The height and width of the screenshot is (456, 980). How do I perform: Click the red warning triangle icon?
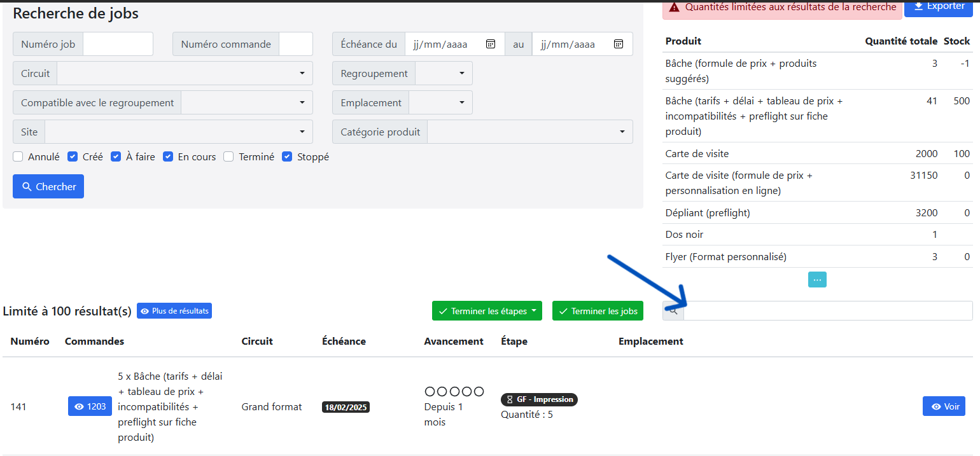pyautogui.click(x=674, y=8)
